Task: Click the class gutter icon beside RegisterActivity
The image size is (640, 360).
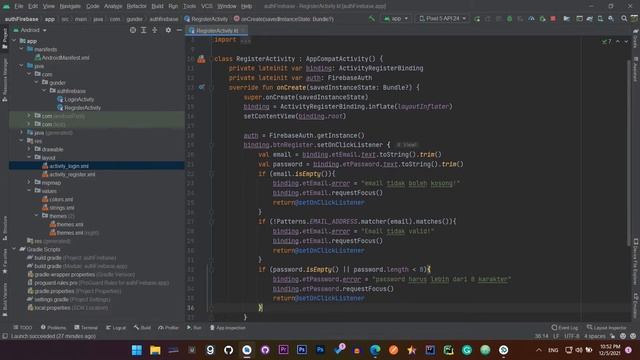Action: (x=201, y=59)
